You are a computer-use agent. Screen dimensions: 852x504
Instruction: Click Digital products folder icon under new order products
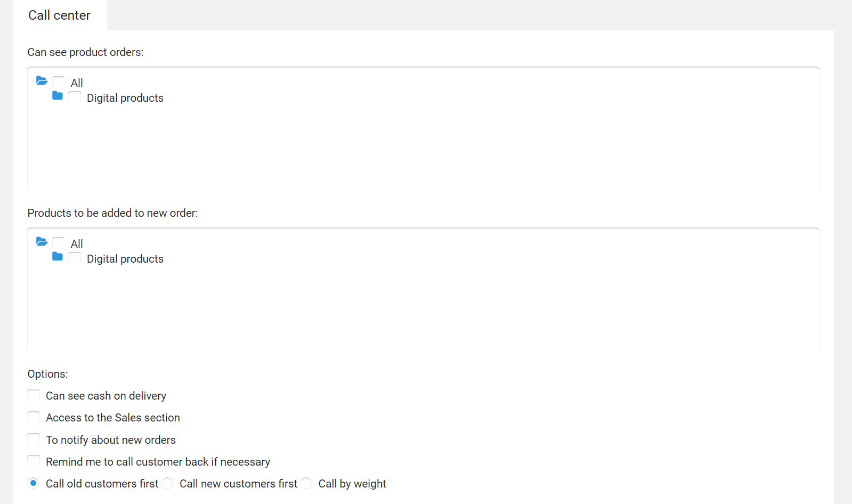[x=58, y=257]
